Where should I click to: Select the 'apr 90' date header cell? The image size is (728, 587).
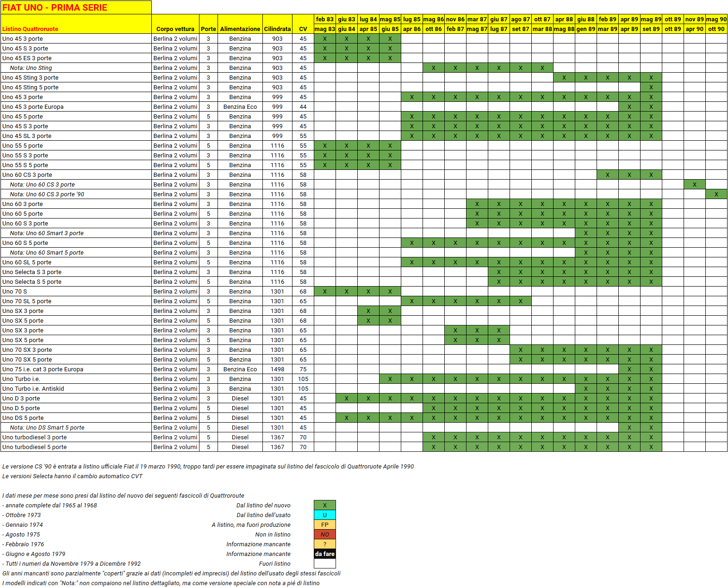pyautogui.click(x=694, y=29)
